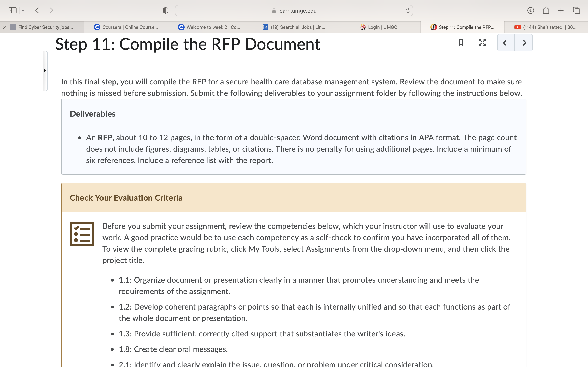The image size is (588, 367).
Task: Expand the collapsed side panel arrow
Action: (x=45, y=71)
